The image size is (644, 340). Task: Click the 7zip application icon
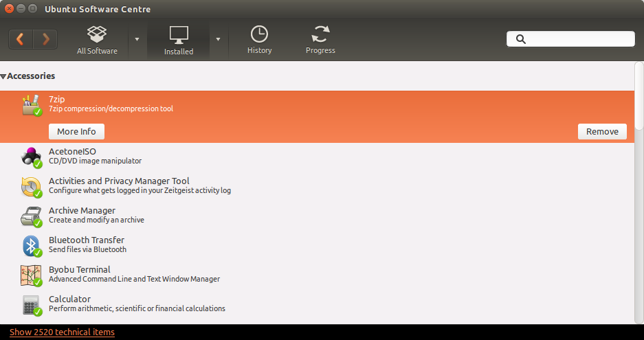tap(32, 105)
